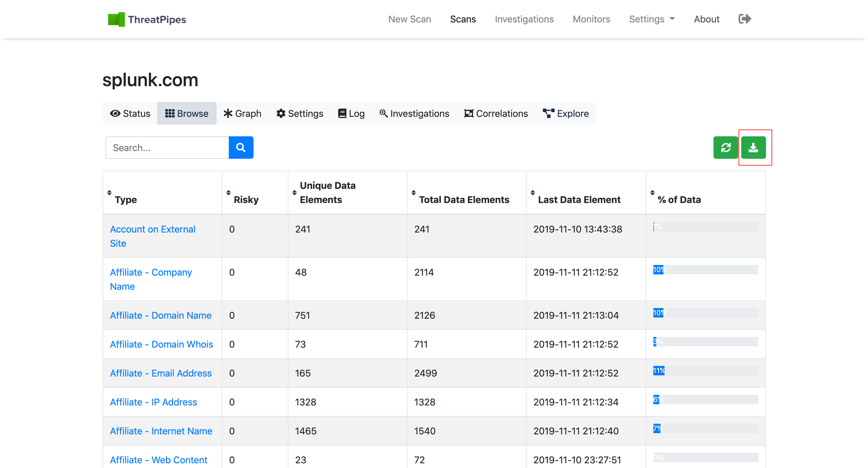Switch to the Status tab
Viewport: 868px width, 468px height.
130,113
